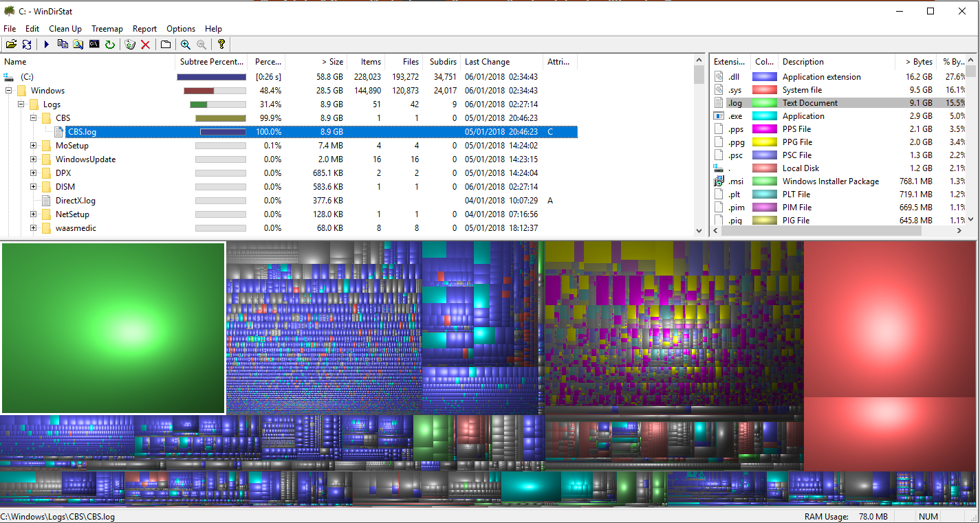Viewport: 980px width, 523px height.
Task: Select the waasmedic folder name
Action: [x=76, y=228]
